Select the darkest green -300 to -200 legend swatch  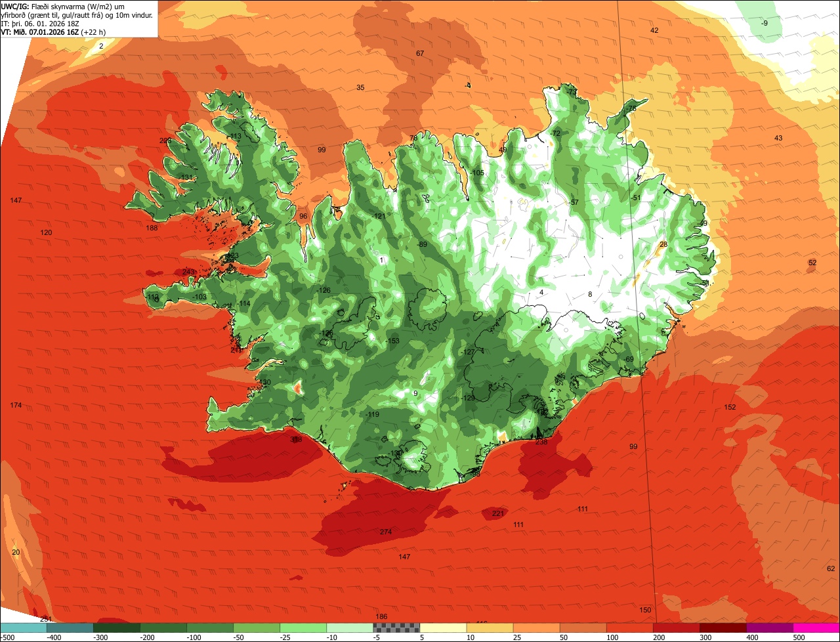click(x=116, y=628)
